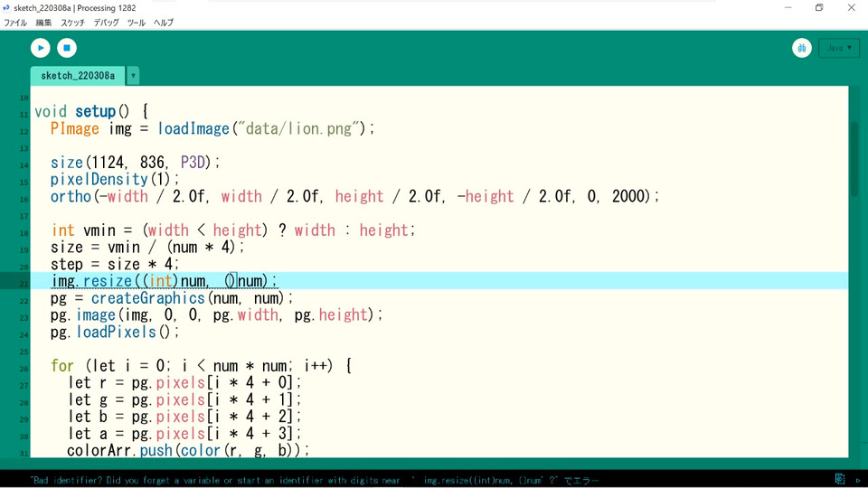Click the bad identifier error message text
The width and height of the screenshot is (868, 488).
(x=315, y=480)
